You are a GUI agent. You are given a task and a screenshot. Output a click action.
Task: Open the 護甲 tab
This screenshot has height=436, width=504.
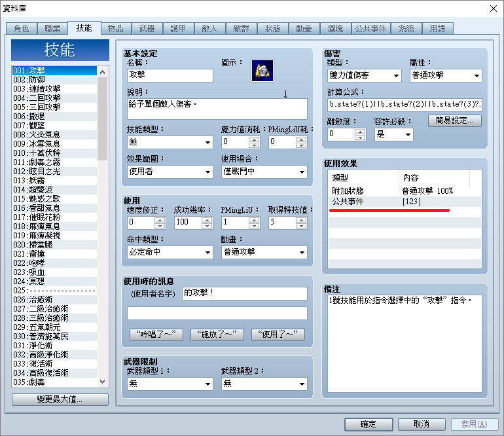(179, 29)
